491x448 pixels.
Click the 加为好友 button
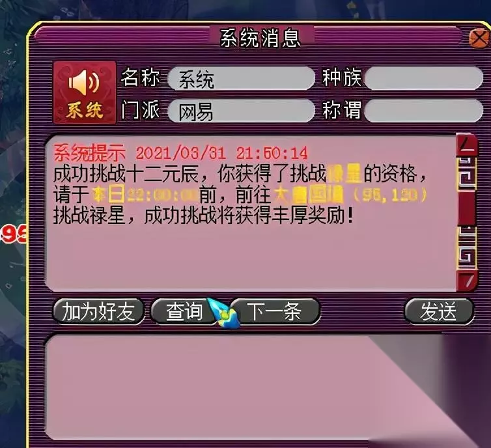(98, 311)
